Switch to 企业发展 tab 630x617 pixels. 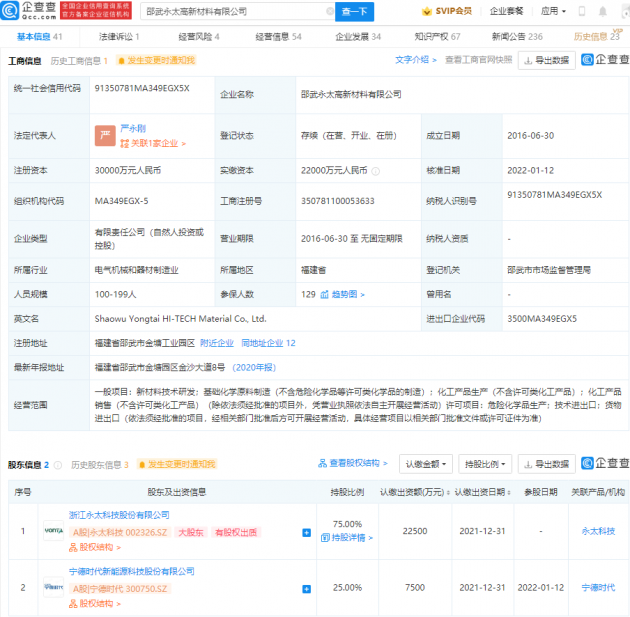click(358, 37)
